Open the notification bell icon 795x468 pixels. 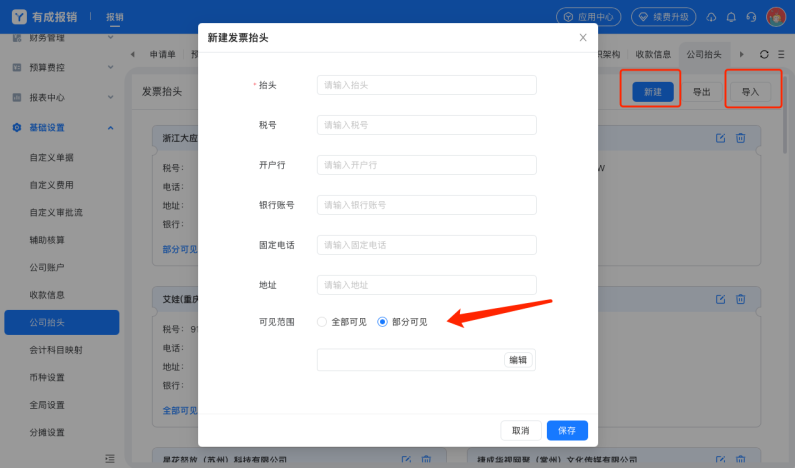(731, 17)
